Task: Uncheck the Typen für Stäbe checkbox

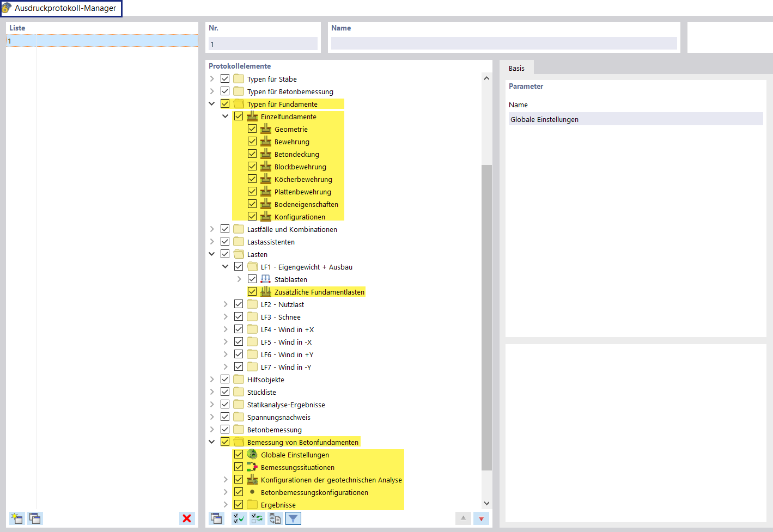Action: click(225, 78)
